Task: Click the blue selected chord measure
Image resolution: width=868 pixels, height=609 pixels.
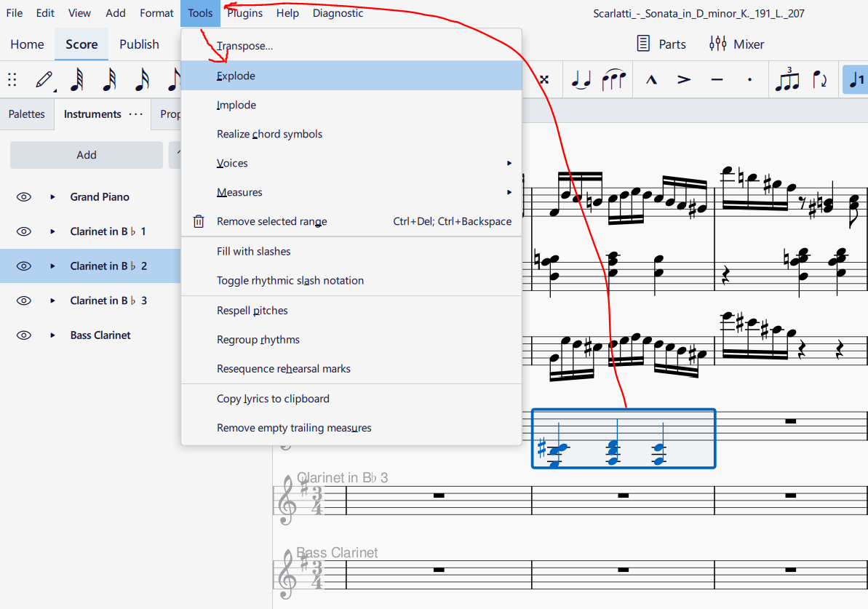Action: tap(624, 439)
